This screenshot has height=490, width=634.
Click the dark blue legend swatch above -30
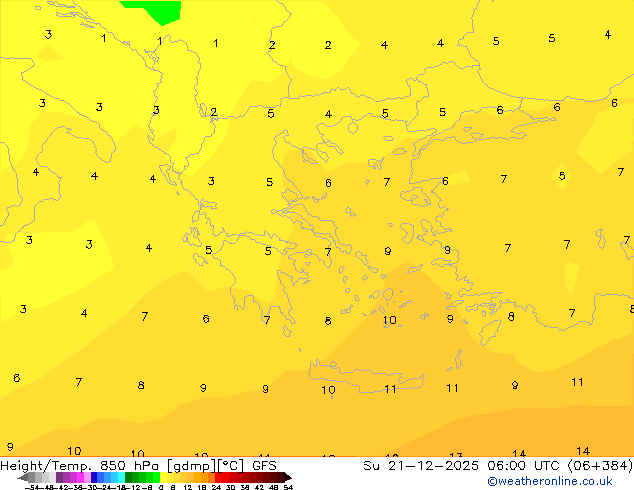tap(94, 477)
